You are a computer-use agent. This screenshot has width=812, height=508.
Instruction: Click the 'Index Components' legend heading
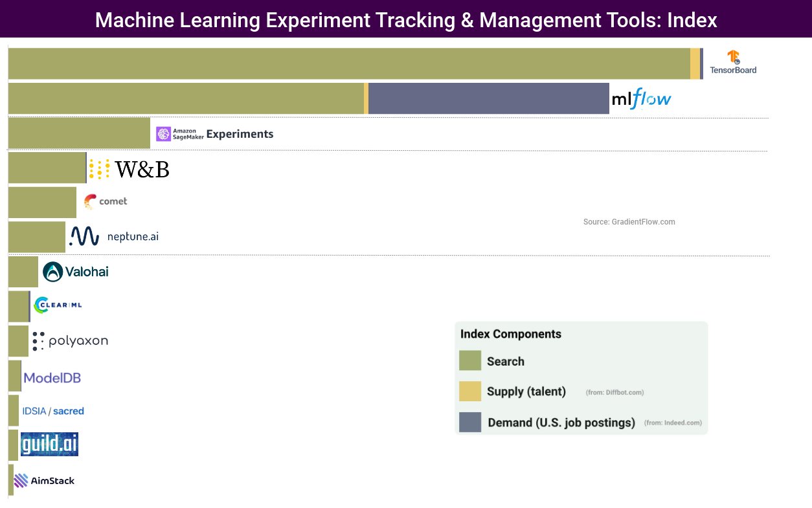(x=511, y=334)
